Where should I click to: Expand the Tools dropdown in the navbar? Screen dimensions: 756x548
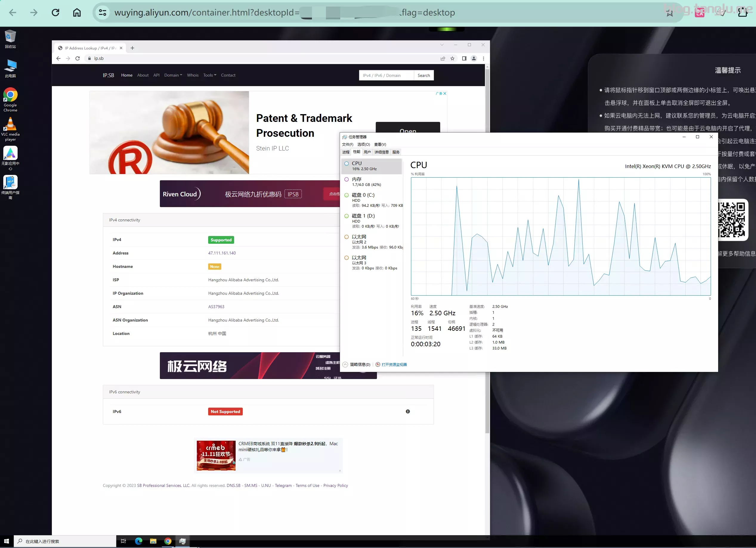click(210, 75)
